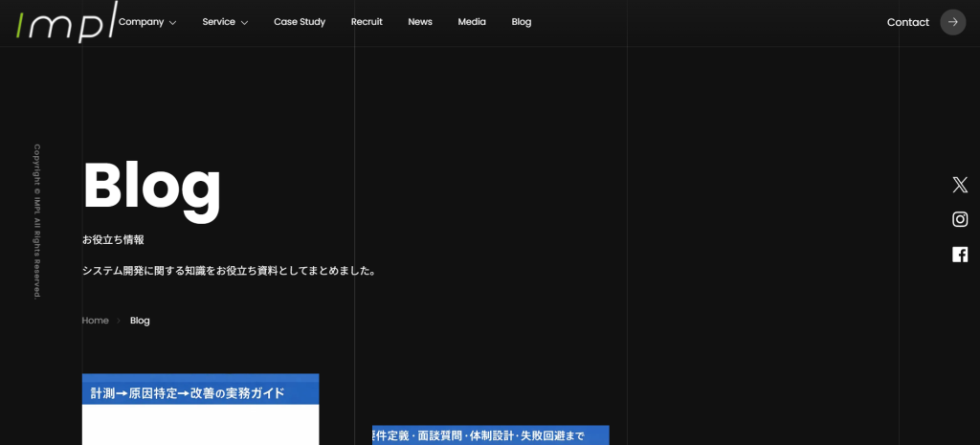Open the article thumbnail mentioning 面談質問・体制設計
Image resolution: width=980 pixels, height=445 pixels.
pos(490,435)
